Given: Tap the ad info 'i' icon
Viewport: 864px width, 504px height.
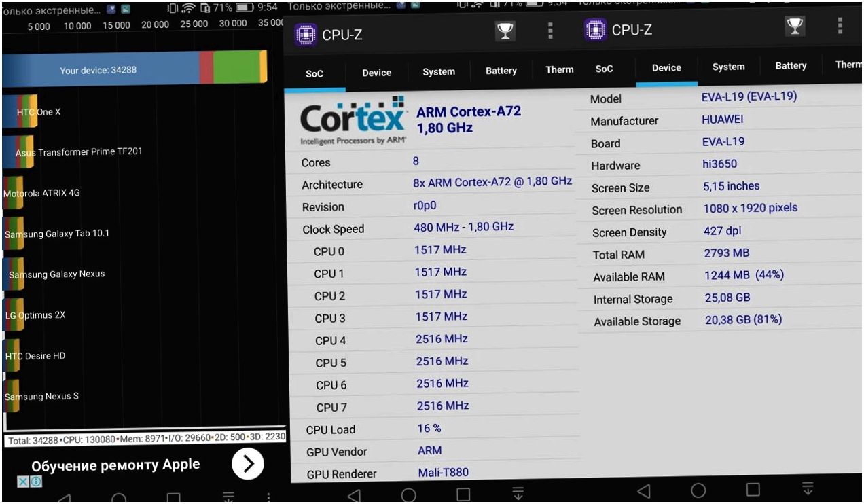Looking at the screenshot, I should 36,482.
